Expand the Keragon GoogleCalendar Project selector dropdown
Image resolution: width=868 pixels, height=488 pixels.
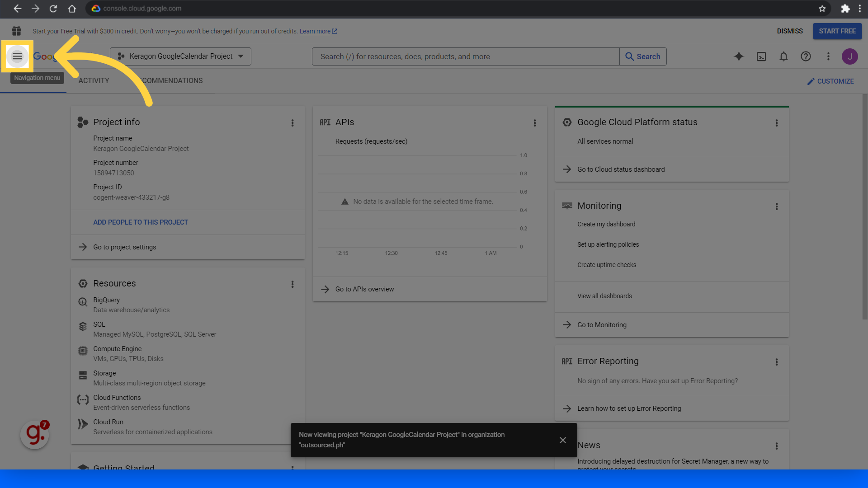click(x=181, y=56)
